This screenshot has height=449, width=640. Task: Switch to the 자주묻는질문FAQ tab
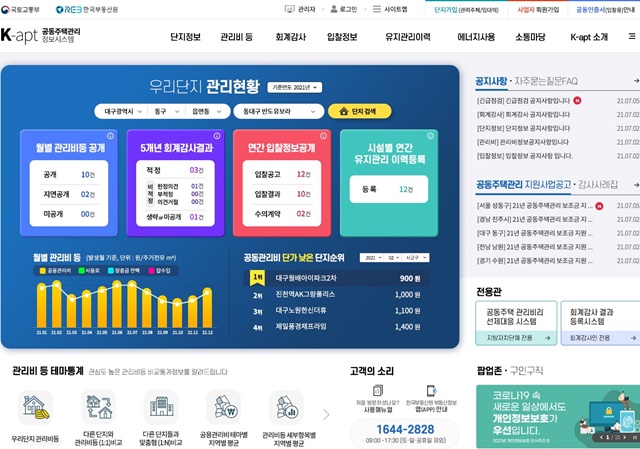[549, 79]
